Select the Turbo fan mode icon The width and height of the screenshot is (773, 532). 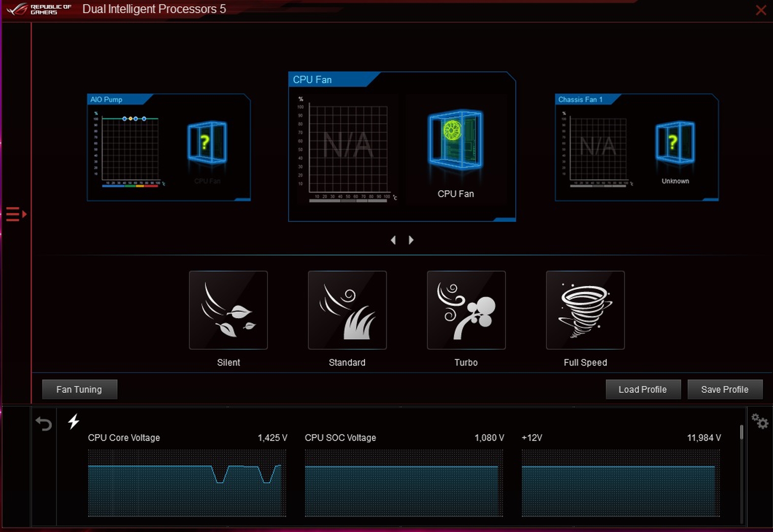[x=466, y=310]
